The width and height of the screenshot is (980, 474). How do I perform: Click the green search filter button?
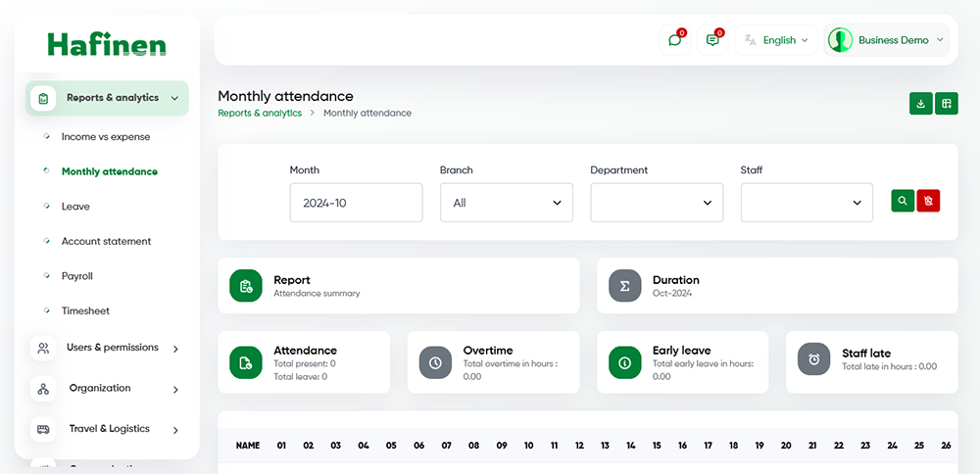point(903,201)
